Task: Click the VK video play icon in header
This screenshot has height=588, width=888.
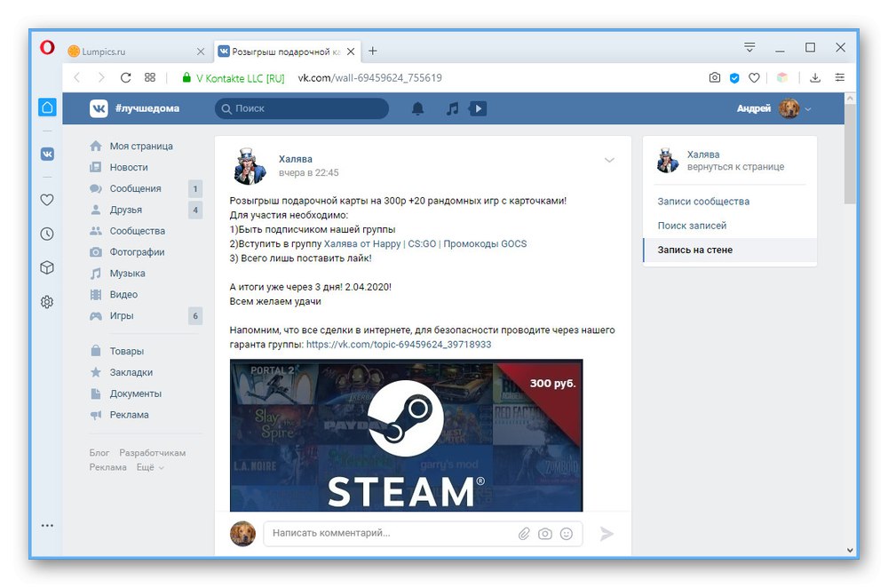Action: pos(478,108)
